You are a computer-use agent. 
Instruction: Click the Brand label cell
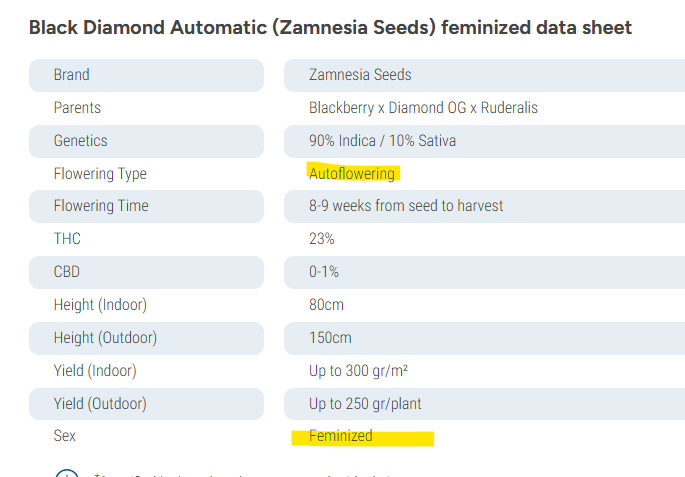tap(146, 75)
